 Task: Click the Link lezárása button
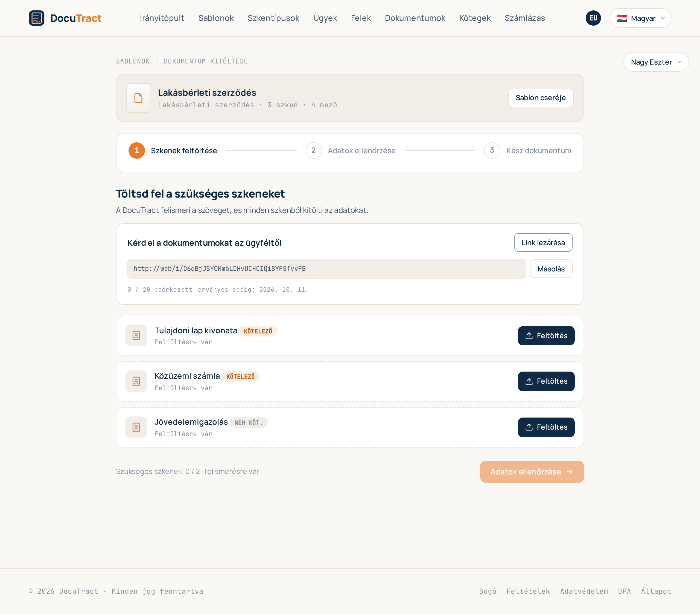coord(543,243)
